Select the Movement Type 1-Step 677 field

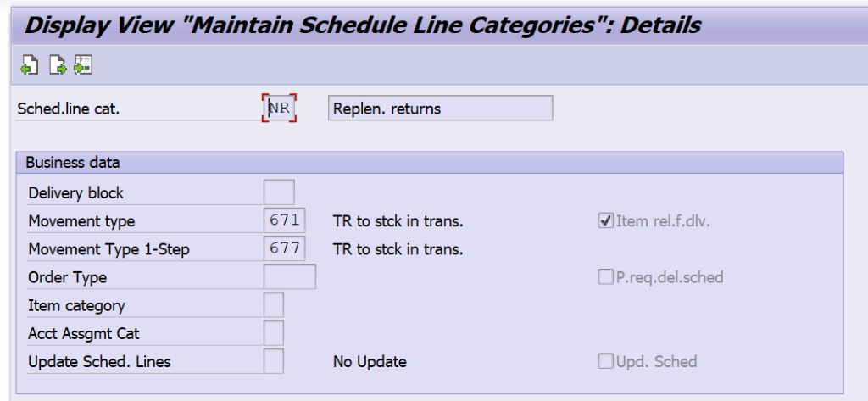[x=284, y=249]
